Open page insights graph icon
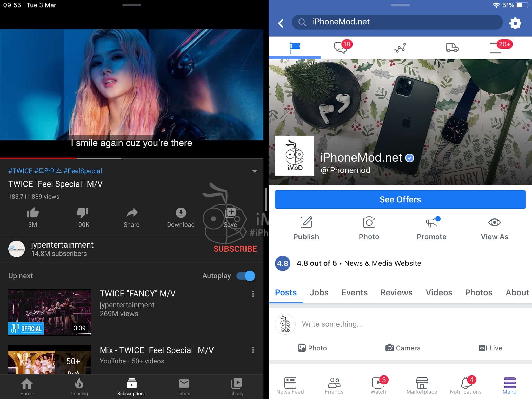Image resolution: width=532 pixels, height=399 pixels. click(400, 48)
